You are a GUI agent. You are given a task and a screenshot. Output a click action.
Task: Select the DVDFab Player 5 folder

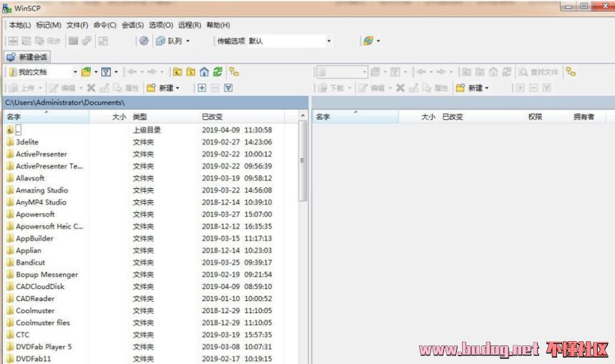(x=44, y=347)
